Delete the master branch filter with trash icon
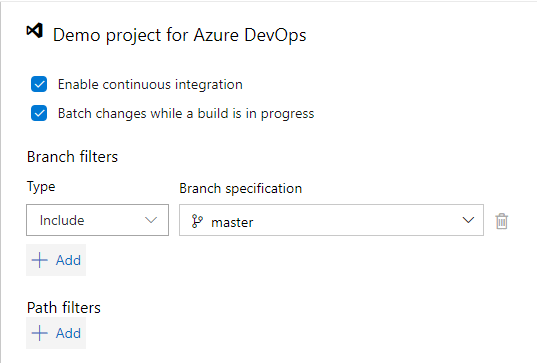The width and height of the screenshot is (537, 363). click(501, 221)
